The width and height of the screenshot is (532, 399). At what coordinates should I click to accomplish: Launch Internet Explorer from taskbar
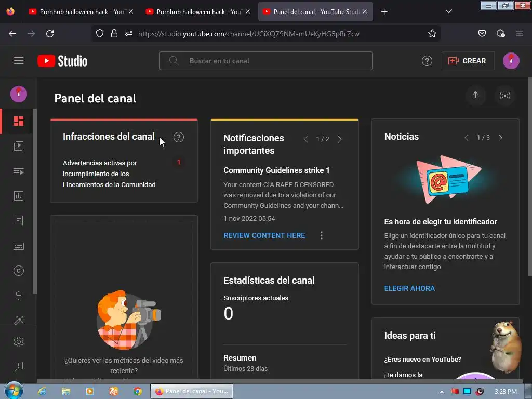click(42, 391)
